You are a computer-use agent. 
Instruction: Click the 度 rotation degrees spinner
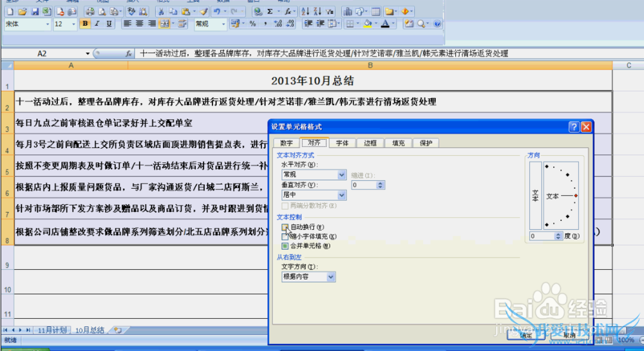[555, 236]
